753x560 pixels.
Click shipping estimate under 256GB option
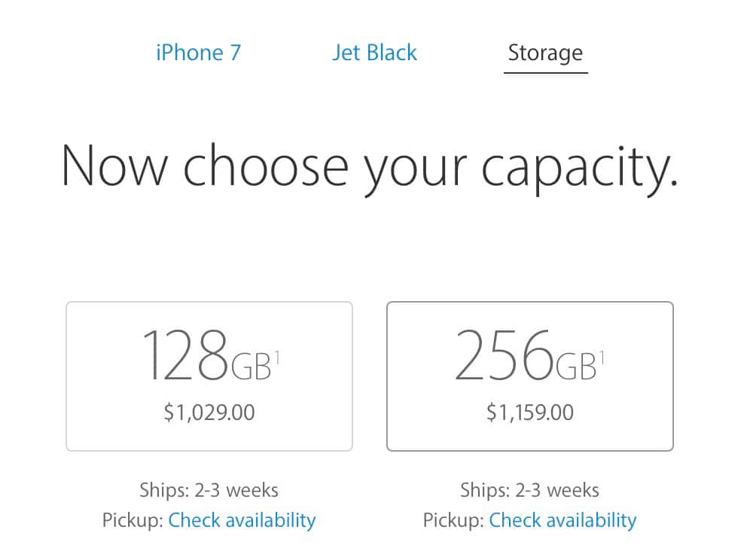pyautogui.click(x=529, y=491)
